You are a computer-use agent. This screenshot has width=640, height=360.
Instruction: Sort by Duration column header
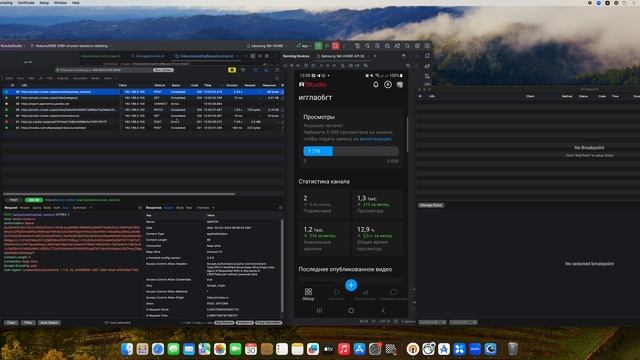click(232, 85)
